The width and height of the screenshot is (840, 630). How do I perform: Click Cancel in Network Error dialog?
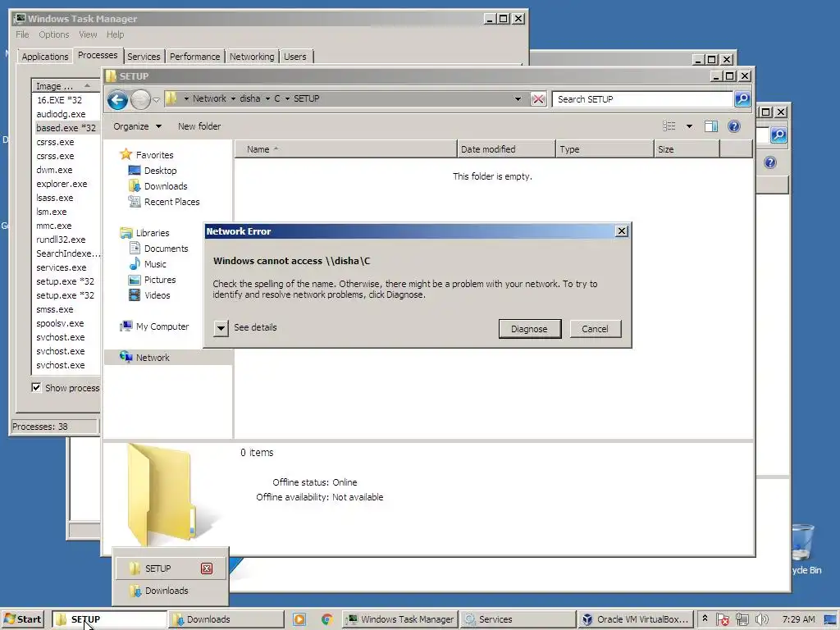click(x=596, y=329)
